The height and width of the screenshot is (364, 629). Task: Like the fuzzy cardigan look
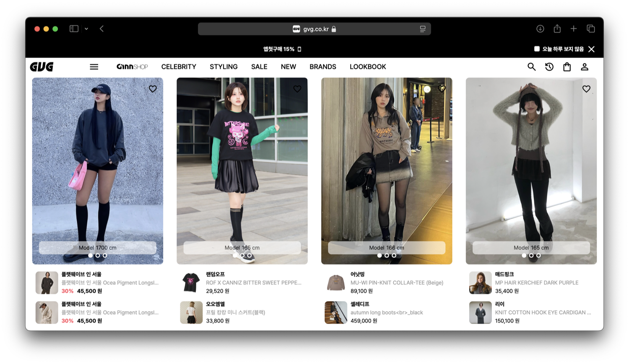586,89
